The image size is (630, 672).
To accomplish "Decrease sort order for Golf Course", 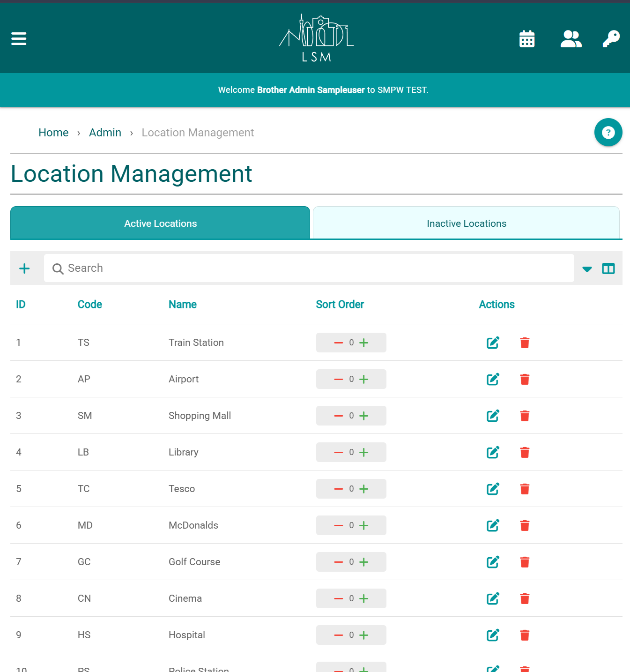I will (338, 562).
